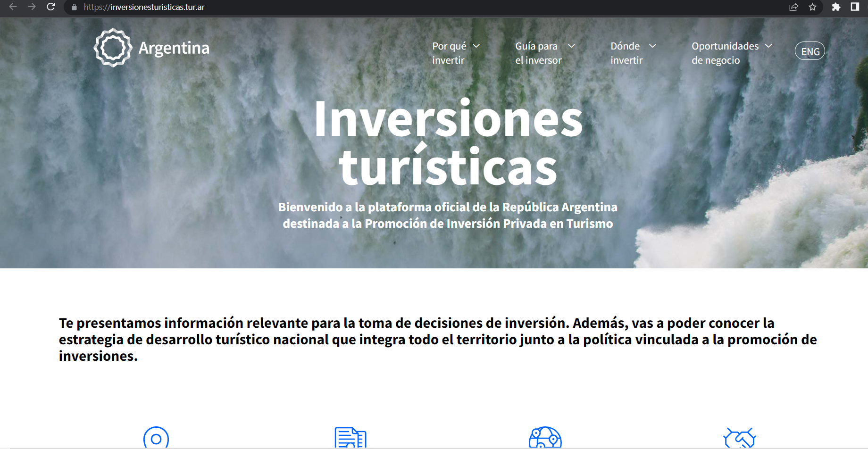Open the Dónde invertir menu
The height and width of the screenshot is (449, 868).
pos(626,53)
